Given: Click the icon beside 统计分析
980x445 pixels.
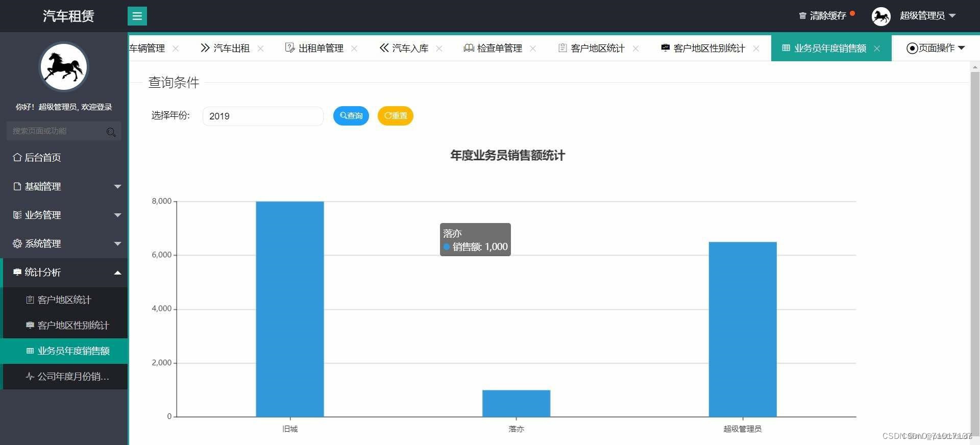Looking at the screenshot, I should (x=17, y=272).
